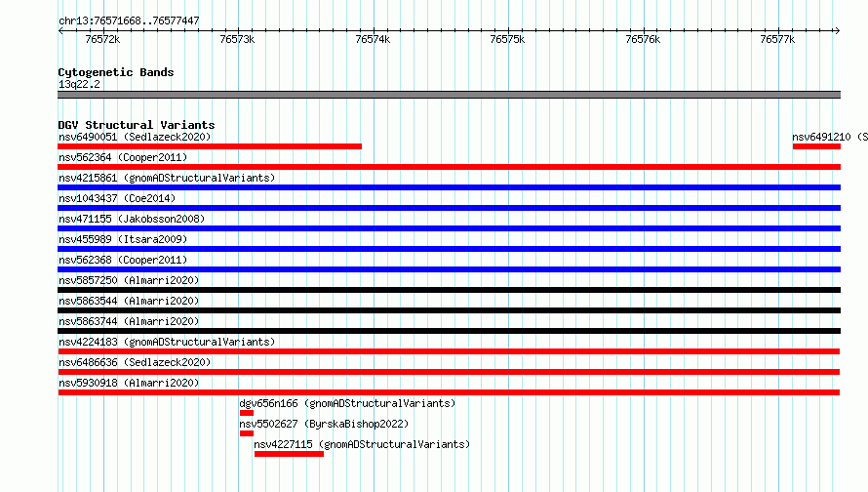Screen dimensions: 868x492
Task: Open nsv5863544 (Almarri2020) label
Action: tap(129, 301)
